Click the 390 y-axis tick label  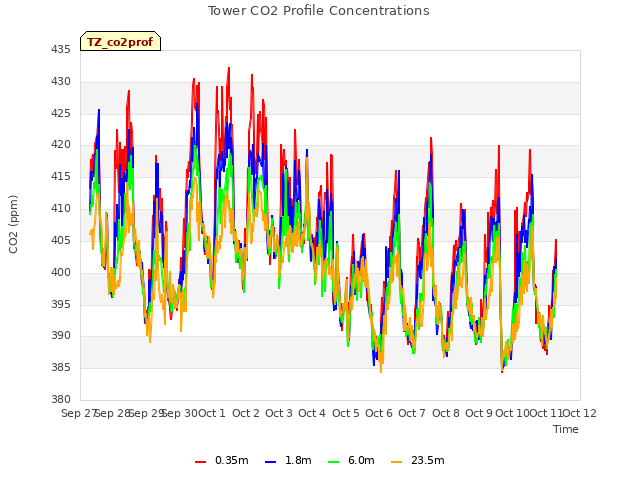point(61,336)
